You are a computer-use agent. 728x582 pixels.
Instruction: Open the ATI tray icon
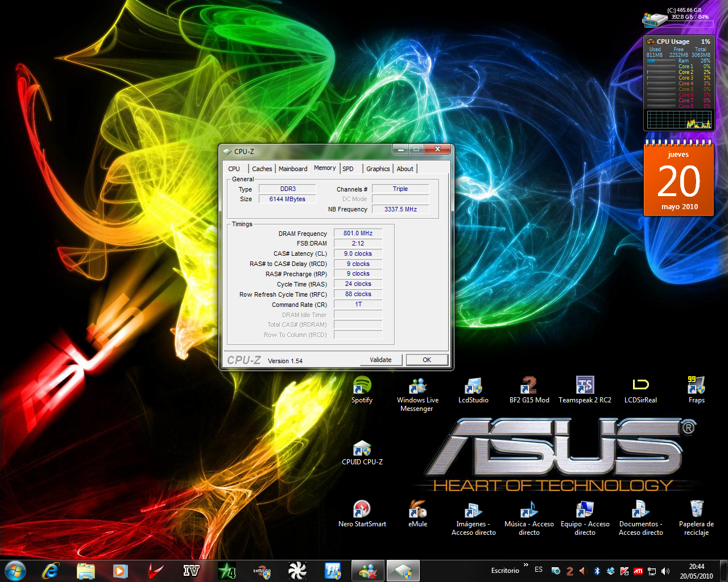click(x=638, y=571)
